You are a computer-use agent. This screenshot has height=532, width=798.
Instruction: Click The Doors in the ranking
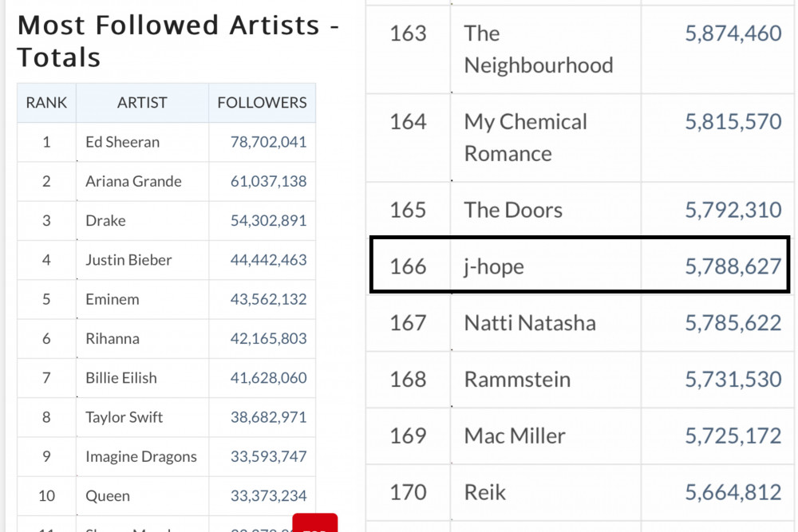[x=513, y=210]
